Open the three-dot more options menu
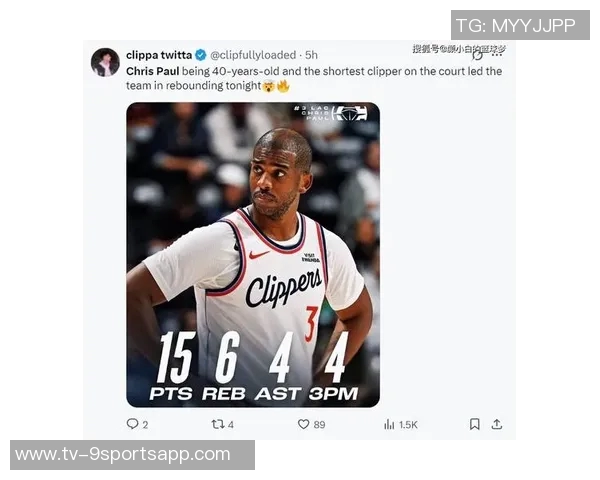The image size is (600, 480). 497,56
